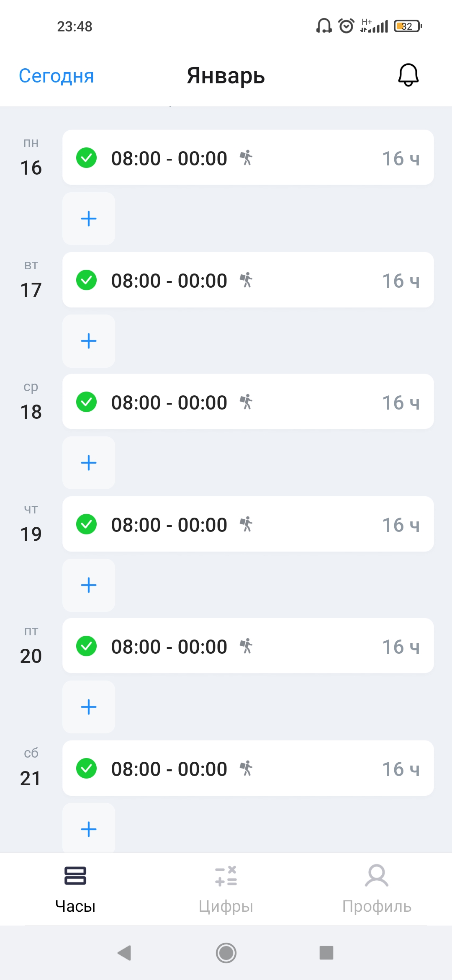Viewport: 452px width, 980px height.
Task: Add a shift under Wednesday 18
Action: coord(89,463)
